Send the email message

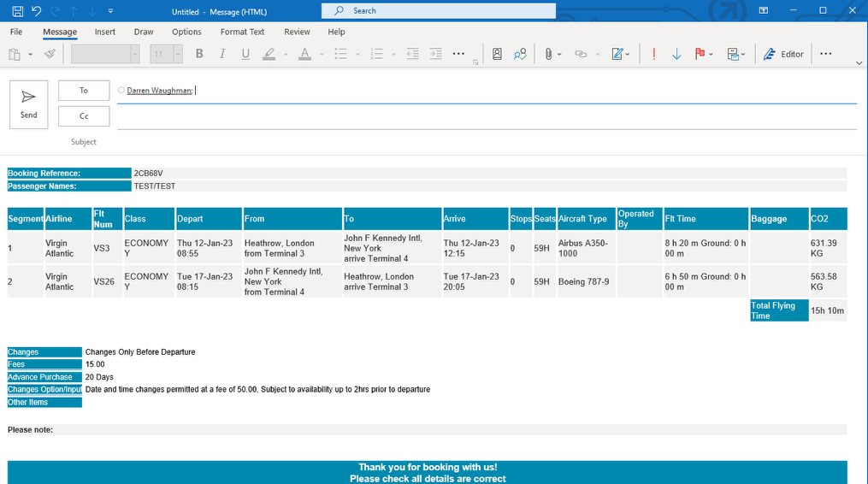click(29, 104)
